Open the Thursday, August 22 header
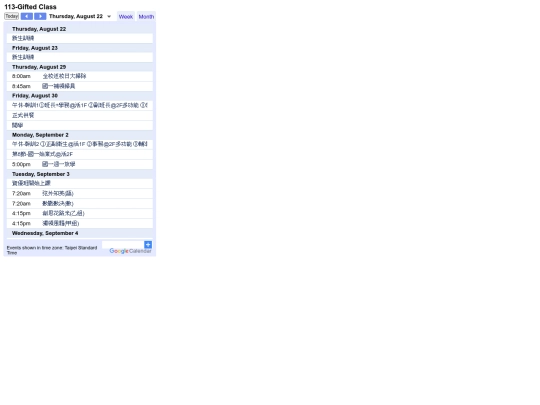Viewport: 540px width, 405px height. pyautogui.click(x=39, y=29)
